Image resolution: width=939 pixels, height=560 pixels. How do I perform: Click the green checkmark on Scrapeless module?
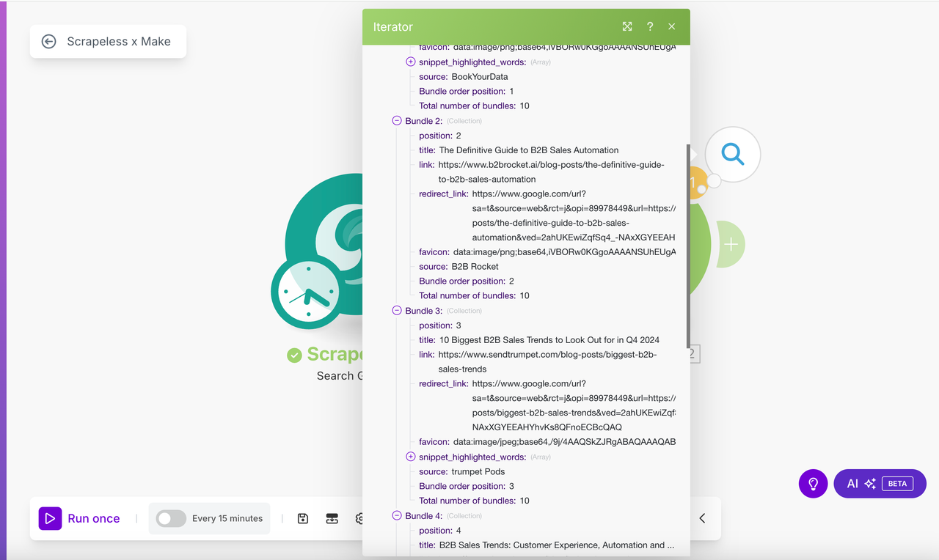pos(294,355)
